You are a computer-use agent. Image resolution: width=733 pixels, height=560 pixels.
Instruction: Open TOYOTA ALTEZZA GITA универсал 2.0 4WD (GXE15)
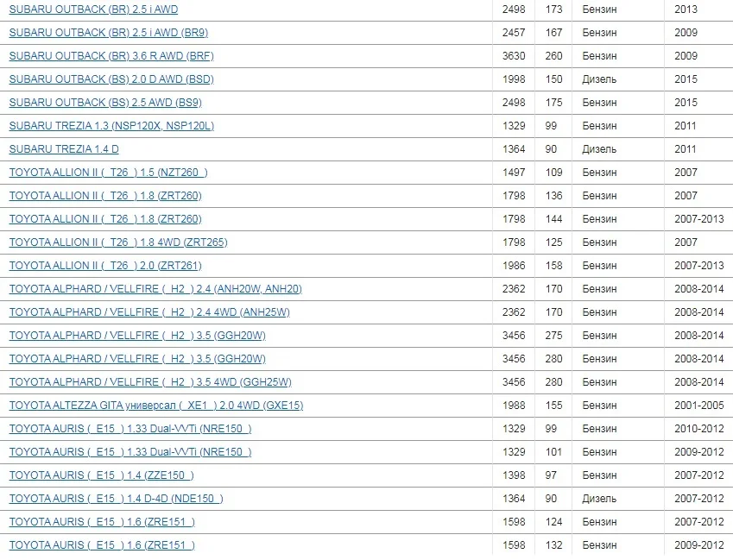click(156, 406)
